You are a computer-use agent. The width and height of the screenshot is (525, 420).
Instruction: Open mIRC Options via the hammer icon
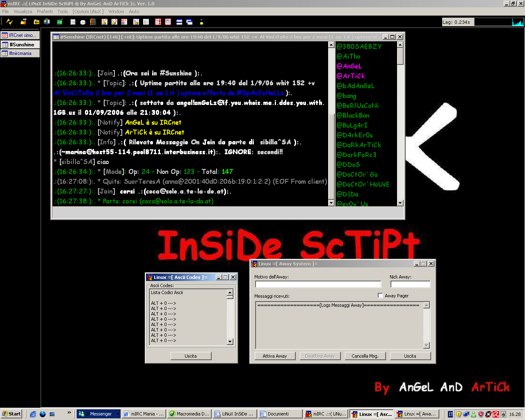click(x=23, y=22)
